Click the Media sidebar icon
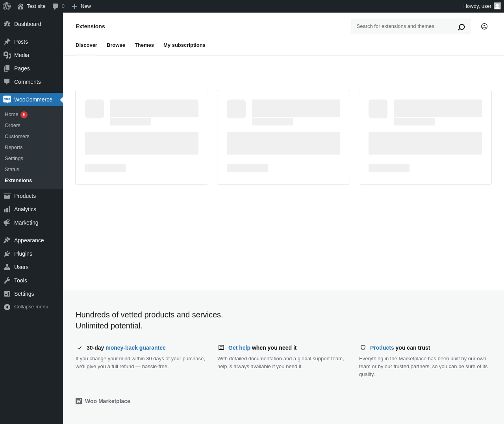 point(7,55)
